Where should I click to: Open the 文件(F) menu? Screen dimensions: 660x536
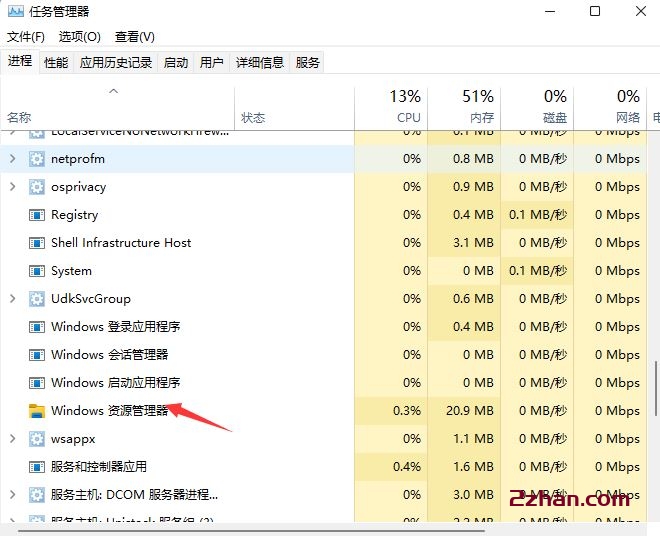coord(26,37)
